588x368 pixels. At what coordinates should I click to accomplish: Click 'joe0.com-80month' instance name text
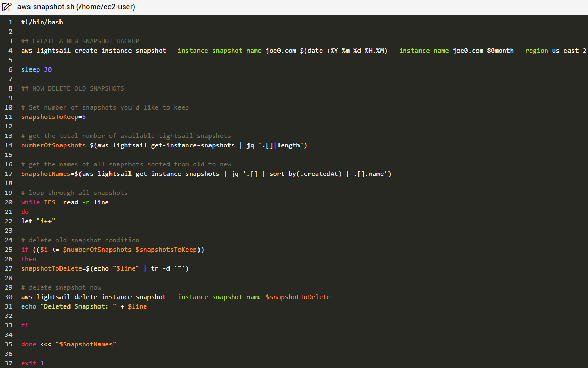(x=483, y=51)
